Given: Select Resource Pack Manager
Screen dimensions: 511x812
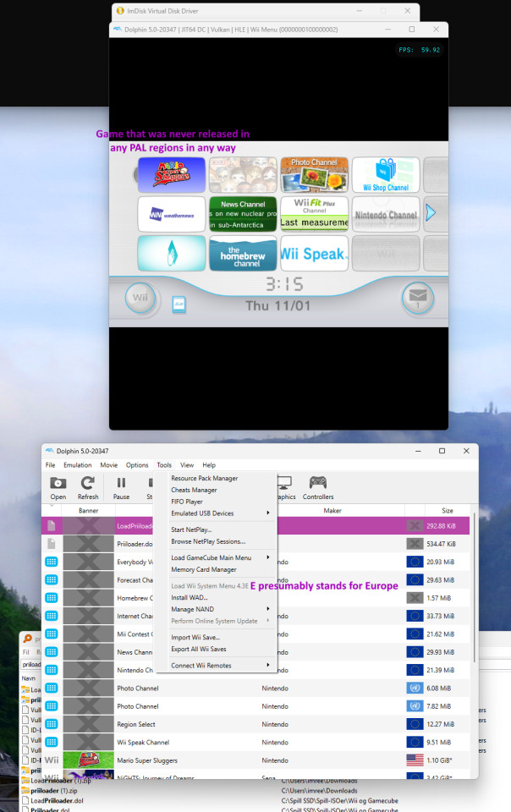Looking at the screenshot, I should tap(216, 479).
